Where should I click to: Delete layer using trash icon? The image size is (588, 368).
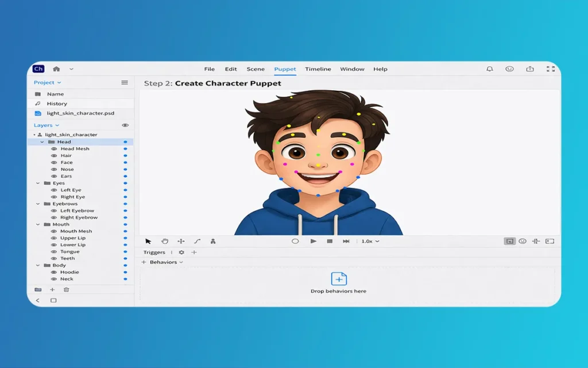coord(66,290)
